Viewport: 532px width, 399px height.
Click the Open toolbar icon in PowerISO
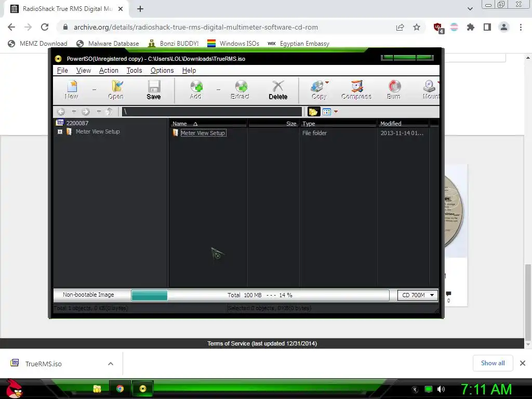tap(116, 89)
